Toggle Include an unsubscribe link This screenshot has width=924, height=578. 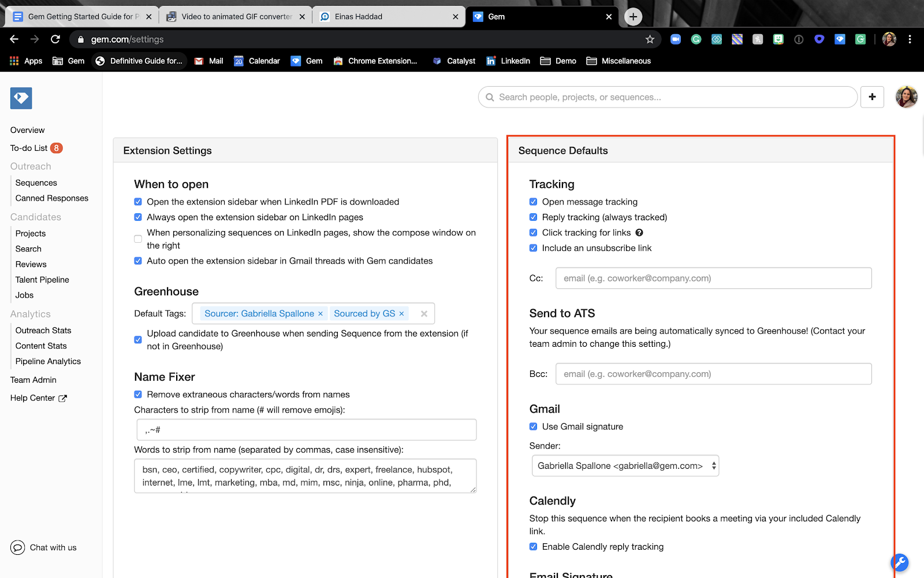533,248
